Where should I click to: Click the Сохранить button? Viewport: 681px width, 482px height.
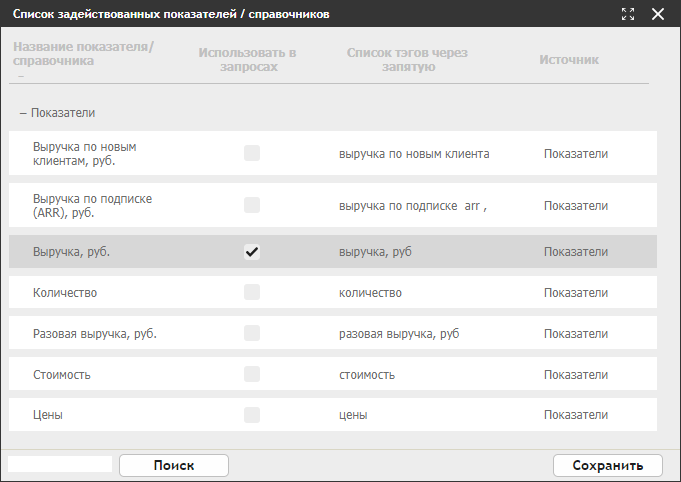pos(608,465)
